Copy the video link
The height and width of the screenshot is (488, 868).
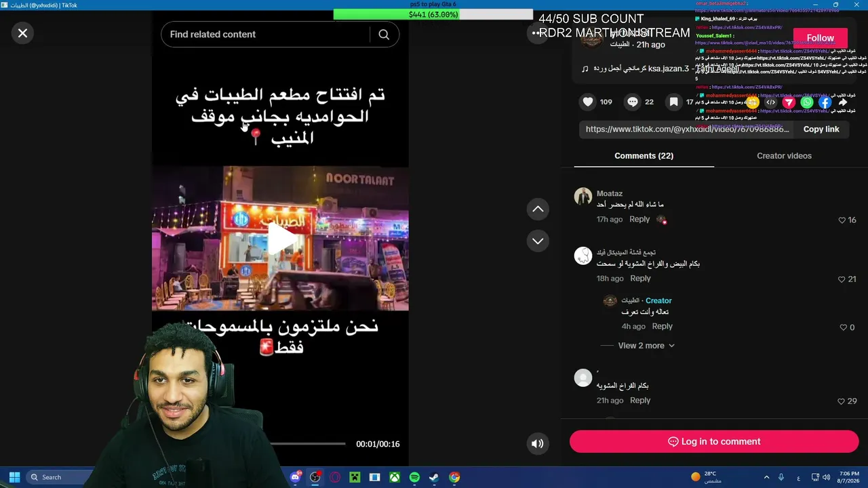click(x=821, y=129)
